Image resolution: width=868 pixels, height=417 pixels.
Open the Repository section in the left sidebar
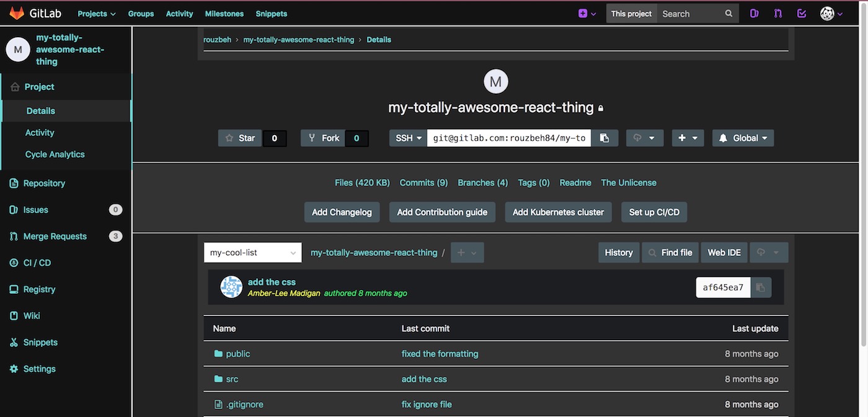coord(43,183)
